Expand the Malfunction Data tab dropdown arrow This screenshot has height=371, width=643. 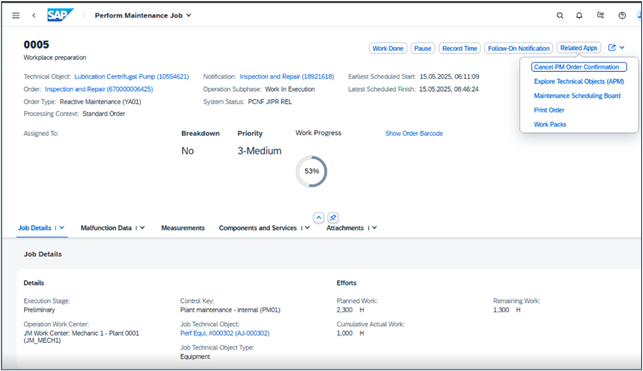click(142, 228)
